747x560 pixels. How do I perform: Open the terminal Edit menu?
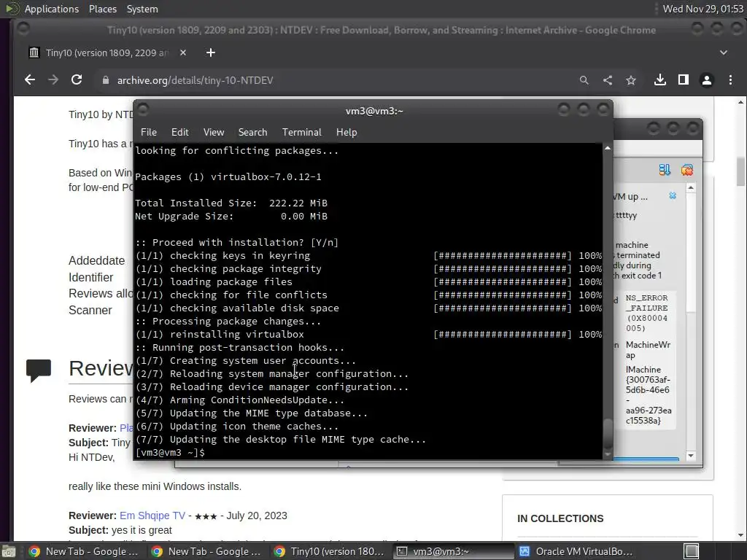179,132
